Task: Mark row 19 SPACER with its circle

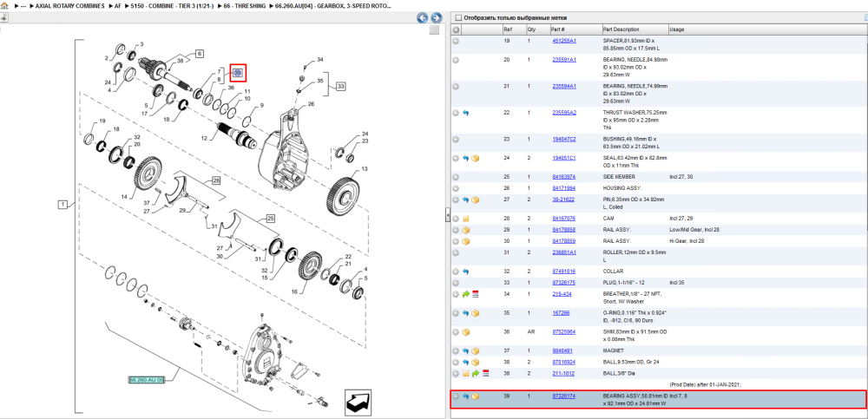Action: click(x=456, y=41)
